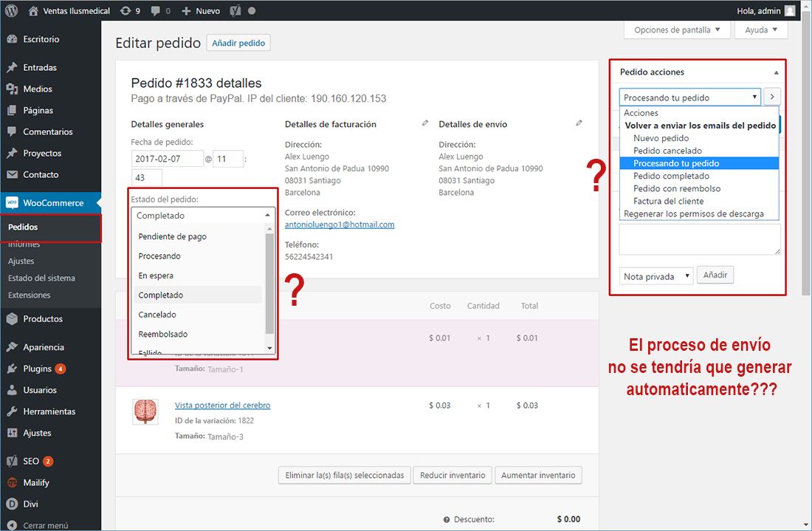This screenshot has height=531, width=812.
Task: Click Añadir note button
Action: 715,275
